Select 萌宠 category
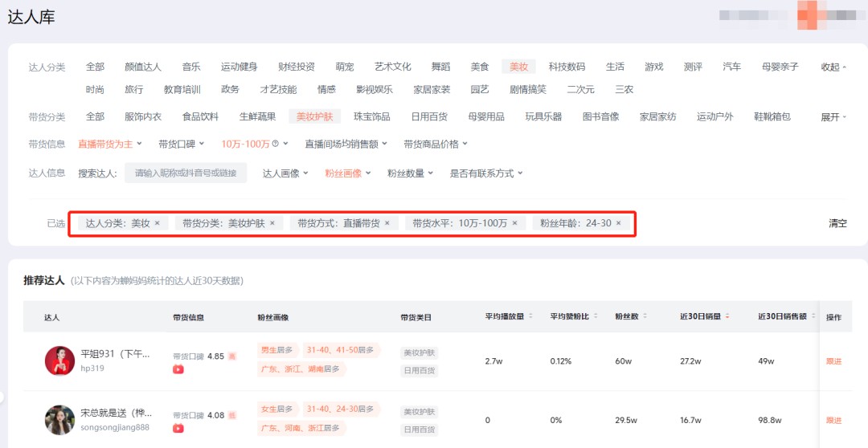This screenshot has height=448, width=868. (345, 67)
